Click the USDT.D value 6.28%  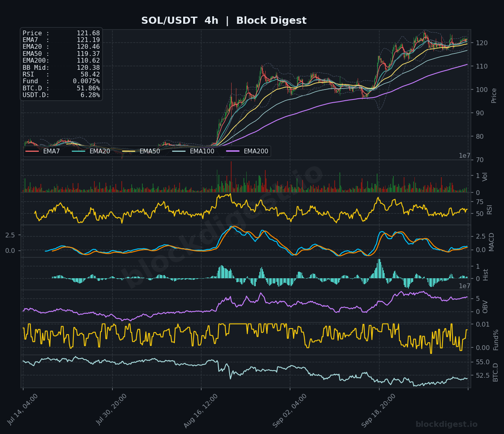pos(90,95)
